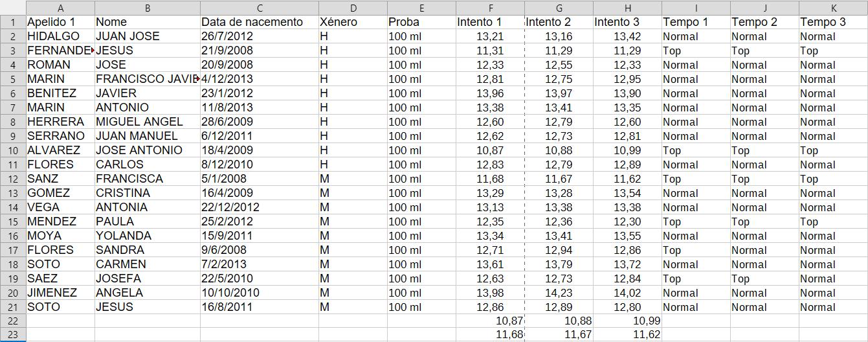This screenshot has height=342, width=868.
Task: Click the 'Tempo 3' header cell
Action: coord(834,22)
